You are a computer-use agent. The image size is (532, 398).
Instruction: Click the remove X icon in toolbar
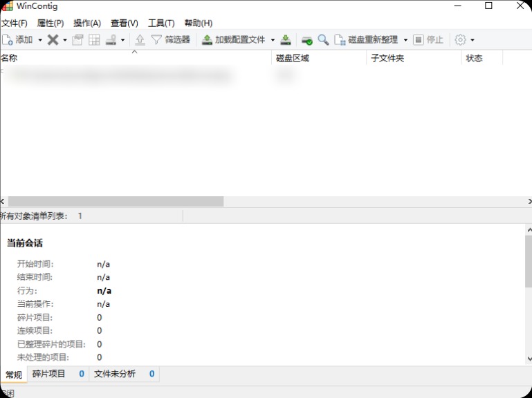[x=53, y=40]
